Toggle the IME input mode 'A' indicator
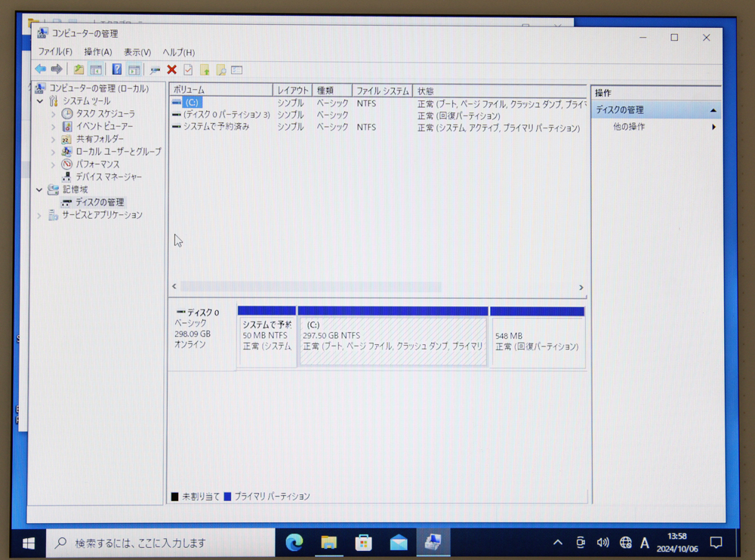Image resolution: width=755 pixels, height=560 pixels. [x=644, y=543]
